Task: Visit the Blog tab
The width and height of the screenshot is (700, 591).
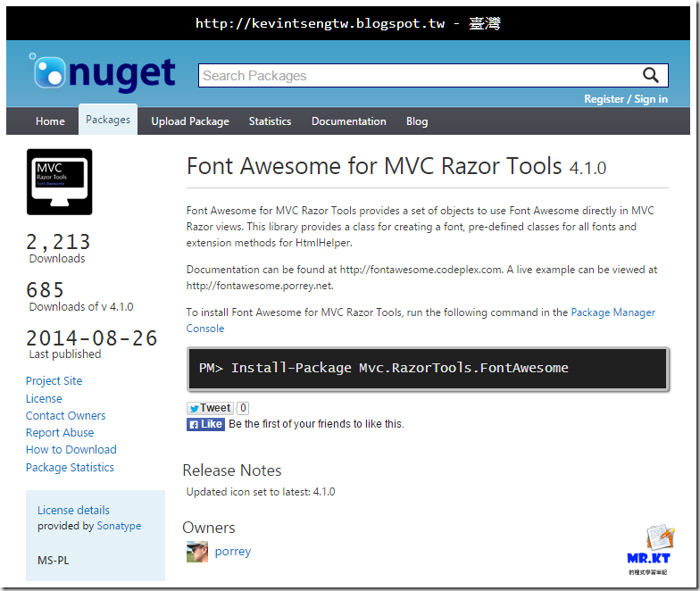Action: pos(417,121)
